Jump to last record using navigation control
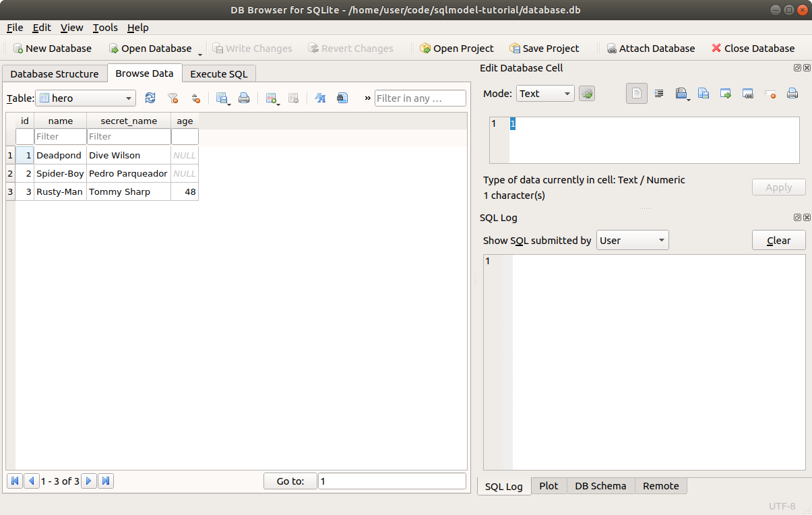812x515 pixels. [106, 481]
